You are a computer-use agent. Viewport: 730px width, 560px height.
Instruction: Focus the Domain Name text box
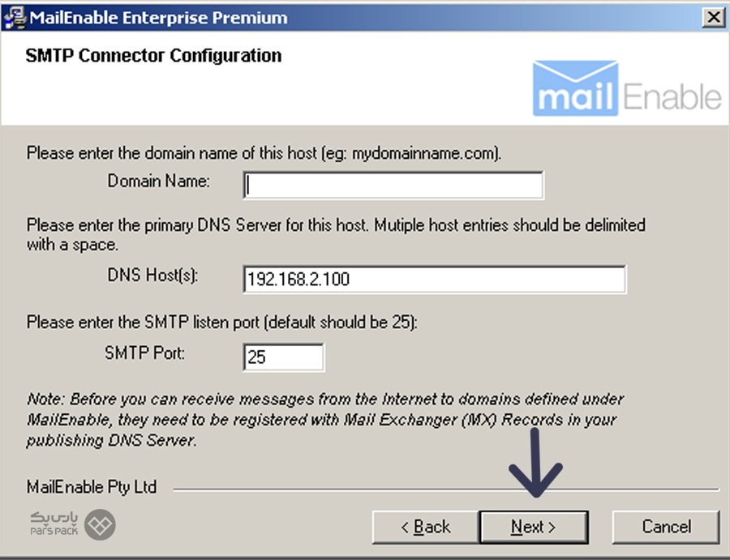[393, 185]
